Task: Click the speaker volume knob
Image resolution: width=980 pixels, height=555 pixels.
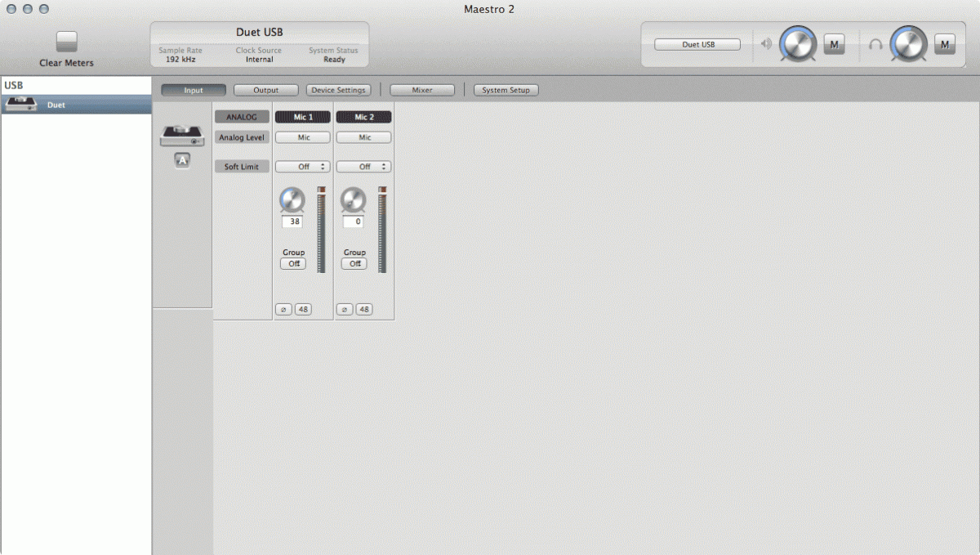Action: click(x=797, y=43)
